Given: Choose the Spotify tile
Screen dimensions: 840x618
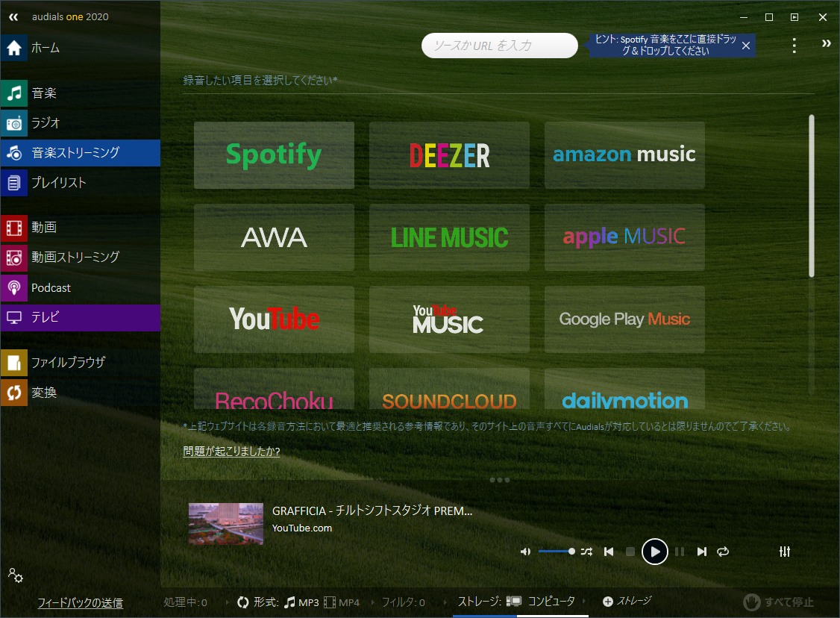Looking at the screenshot, I should [274, 155].
